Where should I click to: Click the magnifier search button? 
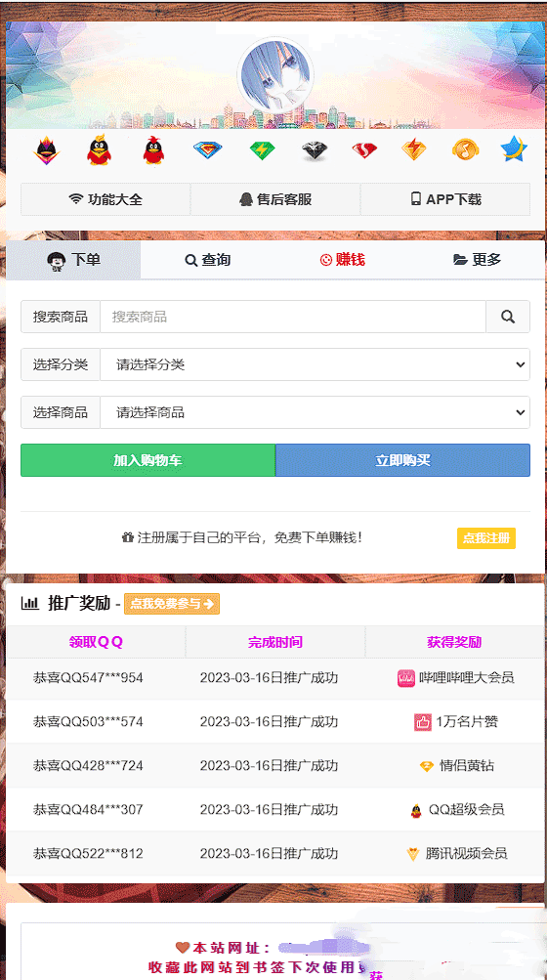coord(508,317)
